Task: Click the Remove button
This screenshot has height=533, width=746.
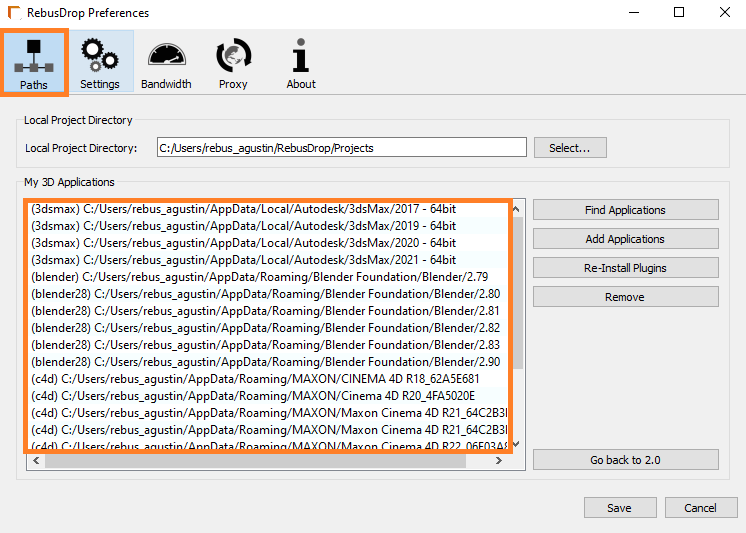Action: 625,297
